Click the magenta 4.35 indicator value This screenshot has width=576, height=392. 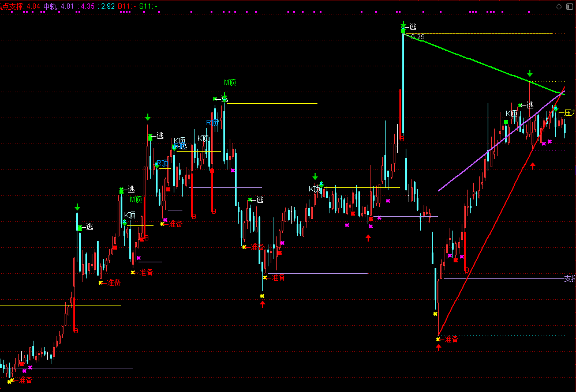click(88, 6)
